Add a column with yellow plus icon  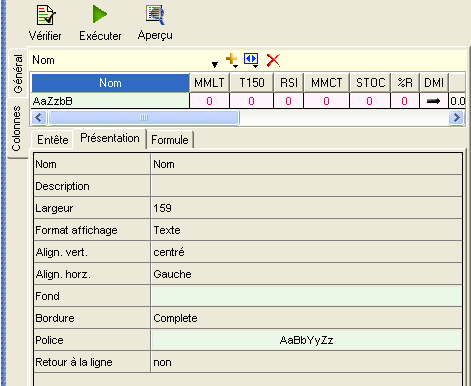(x=231, y=60)
